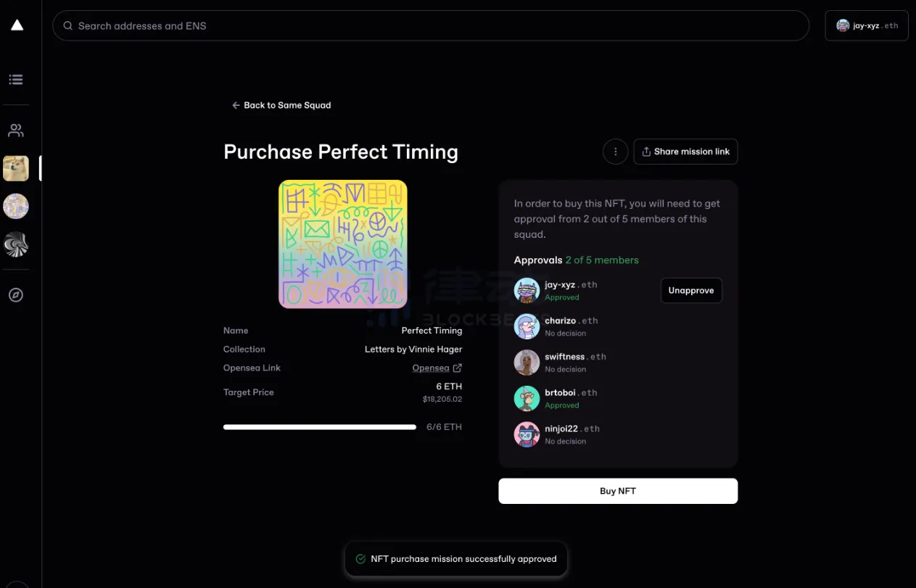916x588 pixels.
Task: Go back to Same Squad
Action: tap(281, 105)
